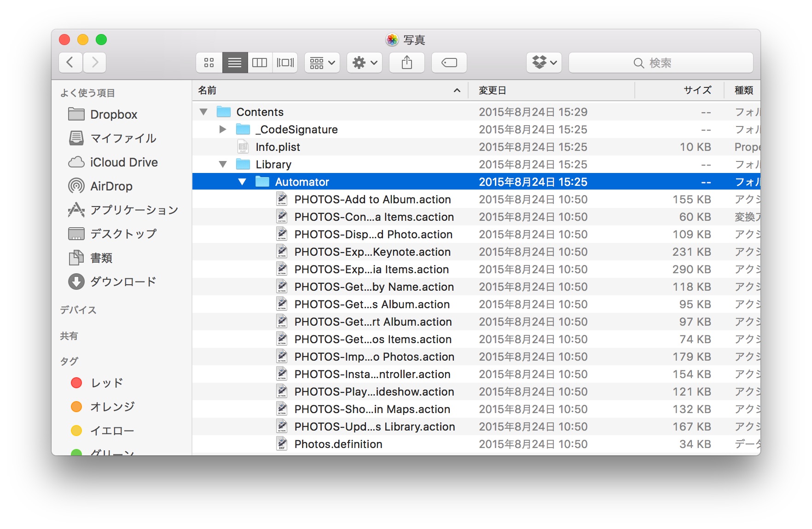Select PHOTOS-Add to Album.action file icon
The width and height of the screenshot is (812, 529).
pyautogui.click(x=282, y=199)
